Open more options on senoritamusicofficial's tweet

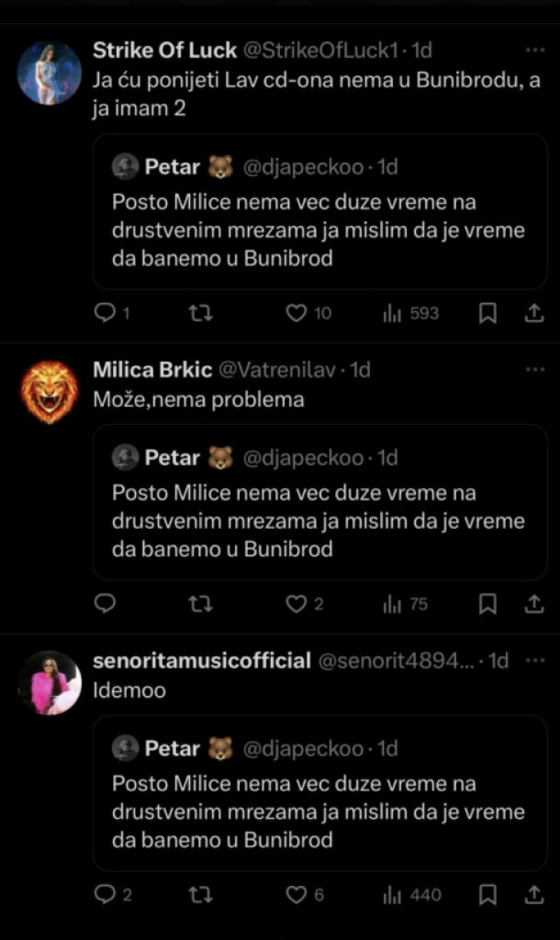coord(534,661)
